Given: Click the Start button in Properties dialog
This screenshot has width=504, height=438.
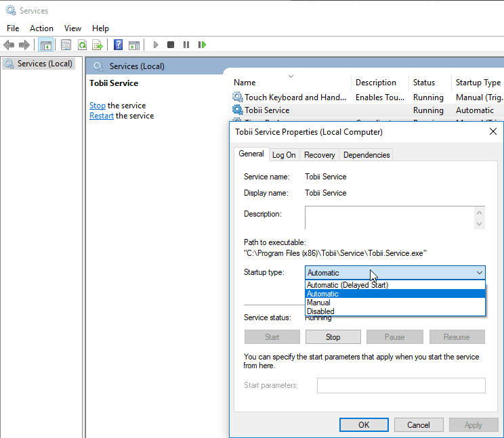Looking at the screenshot, I should (272, 337).
